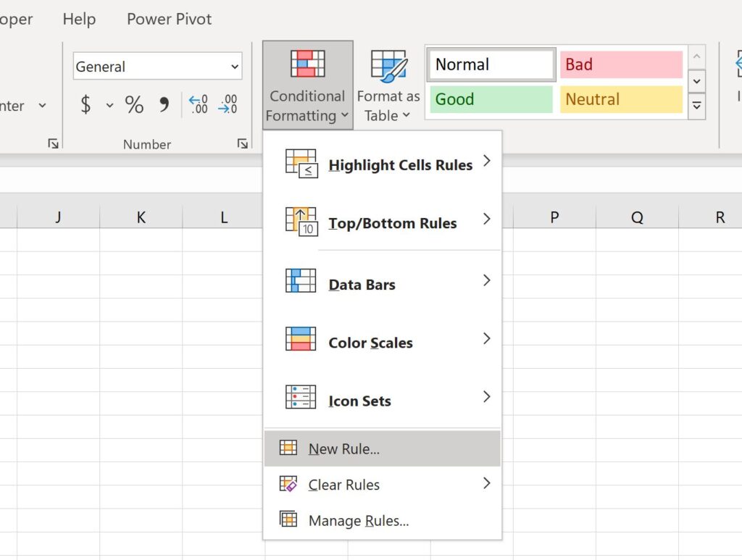Click the Decrease Decimal icon
742x560 pixels.
228,105
